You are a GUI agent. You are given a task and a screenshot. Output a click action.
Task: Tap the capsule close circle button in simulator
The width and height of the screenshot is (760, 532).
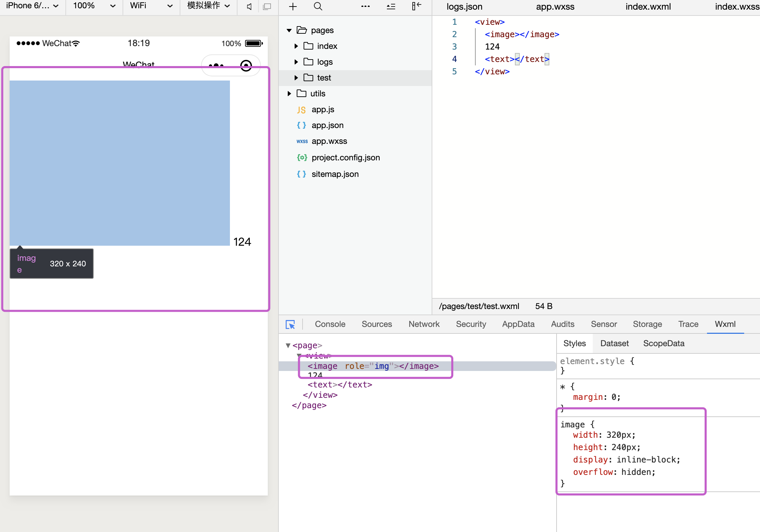(x=246, y=65)
